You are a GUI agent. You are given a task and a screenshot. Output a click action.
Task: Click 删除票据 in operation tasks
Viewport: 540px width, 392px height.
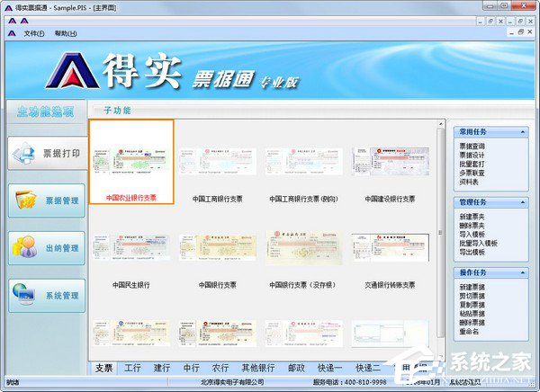click(x=472, y=323)
